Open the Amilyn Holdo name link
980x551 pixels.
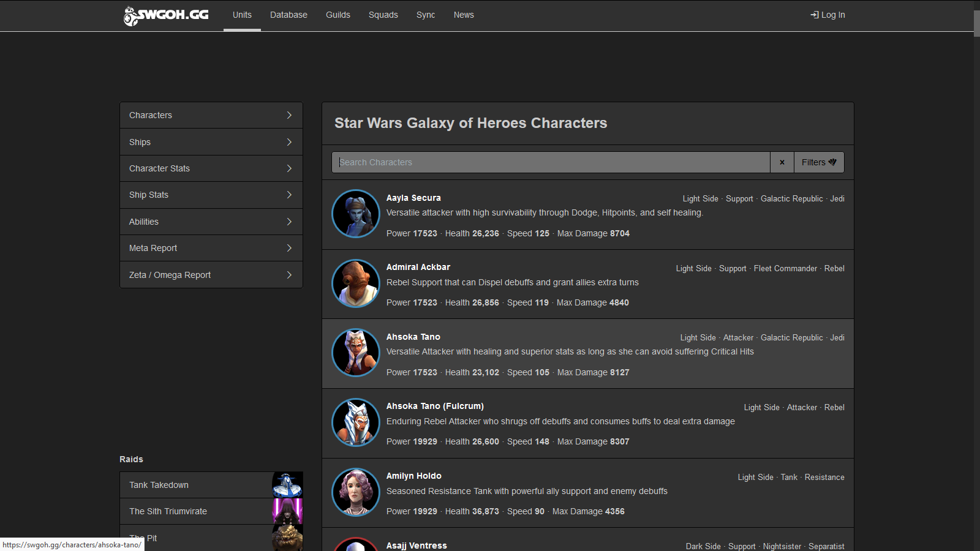coord(414,476)
